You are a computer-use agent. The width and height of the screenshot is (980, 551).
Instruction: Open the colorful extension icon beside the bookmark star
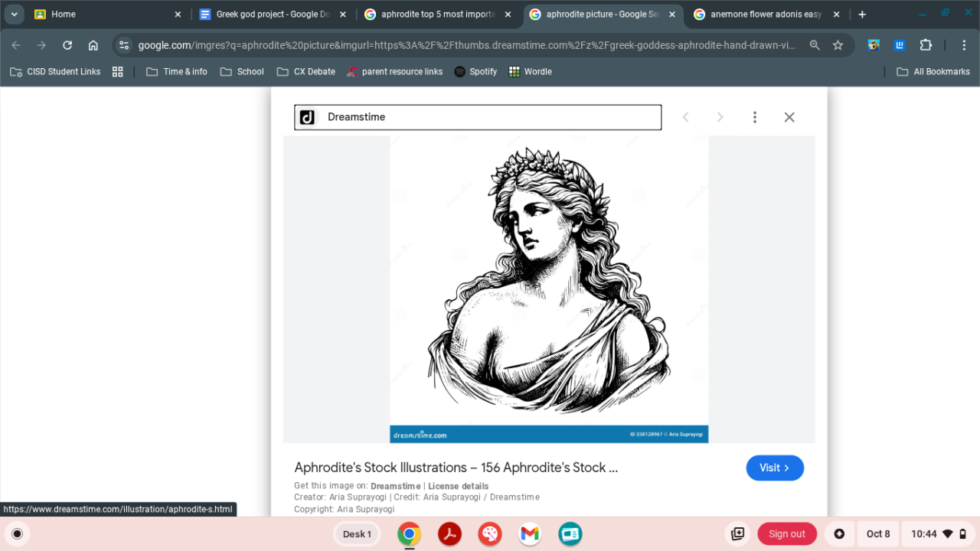(x=874, y=45)
